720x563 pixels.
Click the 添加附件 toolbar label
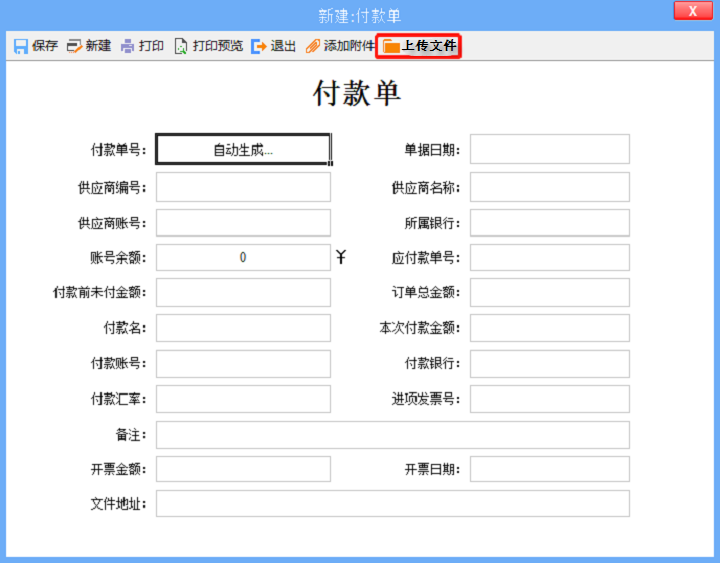tap(349, 46)
